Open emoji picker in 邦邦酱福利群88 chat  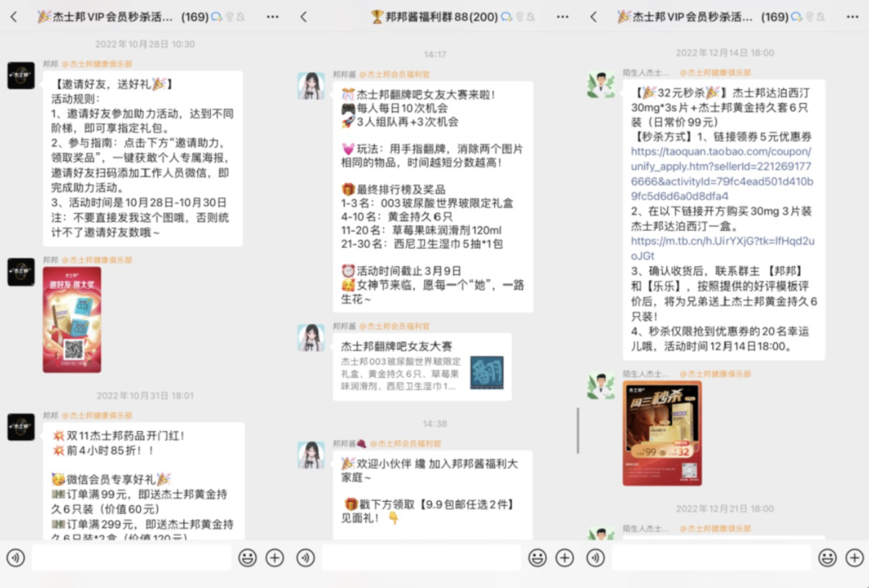pyautogui.click(x=537, y=557)
